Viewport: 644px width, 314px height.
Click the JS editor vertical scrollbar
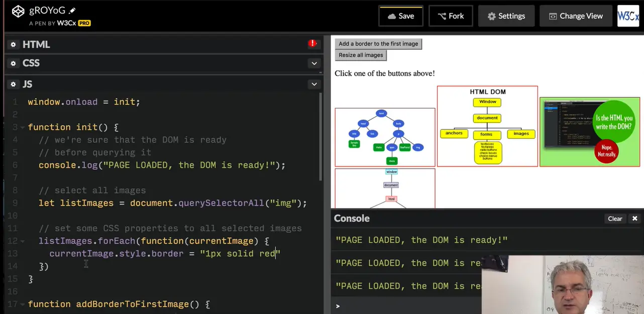pos(321,136)
